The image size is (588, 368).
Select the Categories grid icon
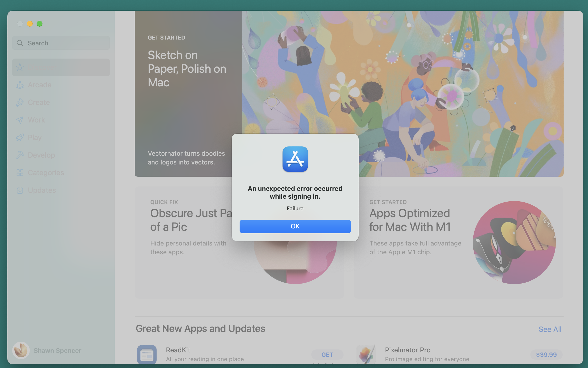pos(20,173)
